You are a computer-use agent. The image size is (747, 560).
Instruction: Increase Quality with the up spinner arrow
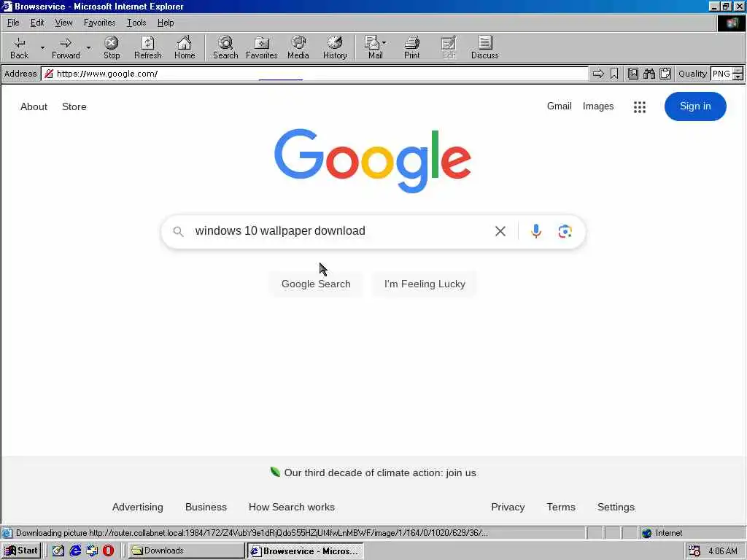pos(738,71)
